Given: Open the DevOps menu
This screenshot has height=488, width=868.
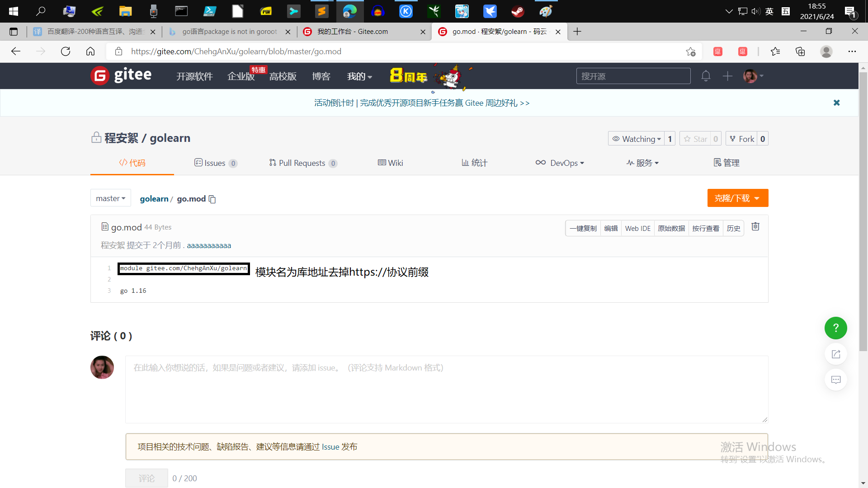Looking at the screenshot, I should point(560,163).
